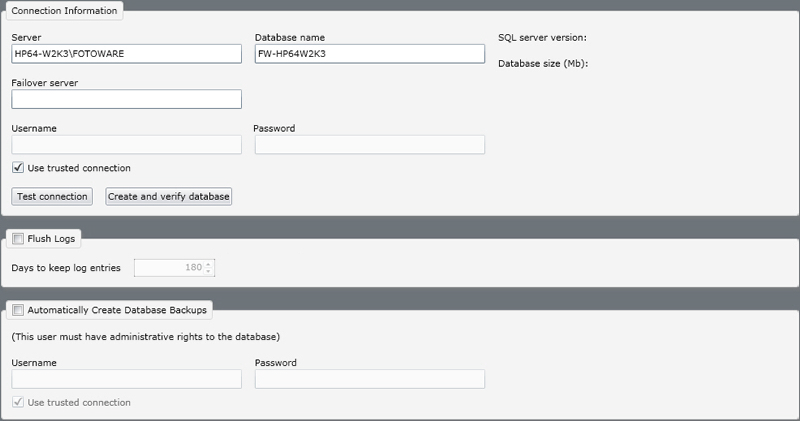
Task: Click Create and verify database button
Action: coord(169,197)
